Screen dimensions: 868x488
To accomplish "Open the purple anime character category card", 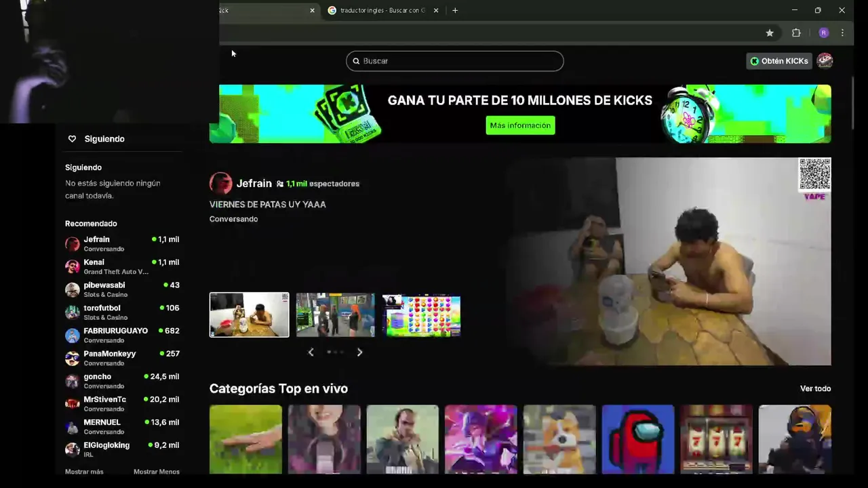I will point(481,439).
